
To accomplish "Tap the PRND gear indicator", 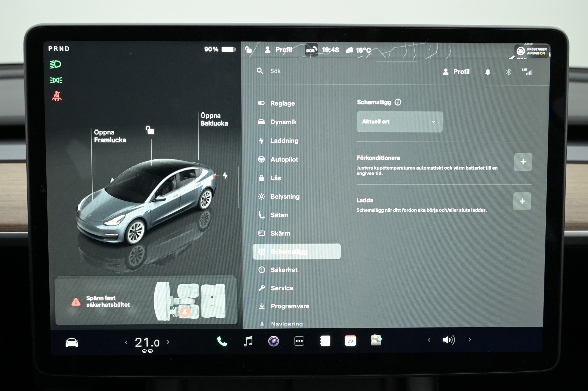I will tap(59, 49).
